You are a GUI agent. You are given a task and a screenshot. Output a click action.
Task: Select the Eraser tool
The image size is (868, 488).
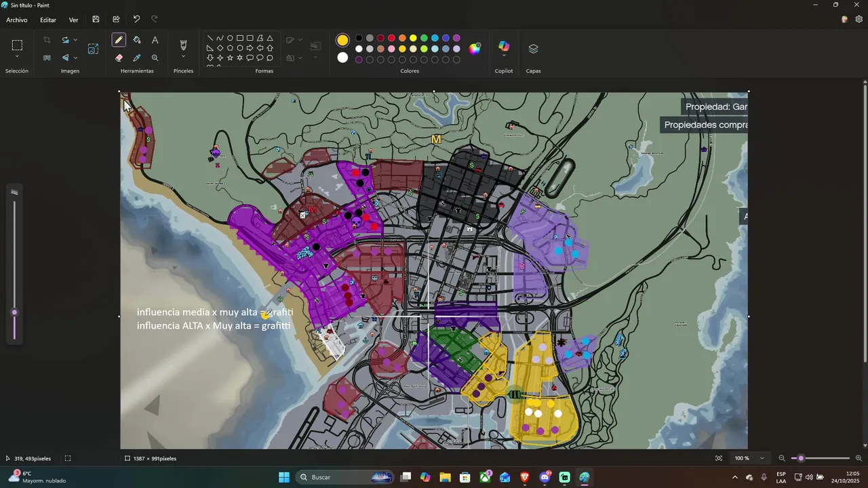click(x=119, y=58)
